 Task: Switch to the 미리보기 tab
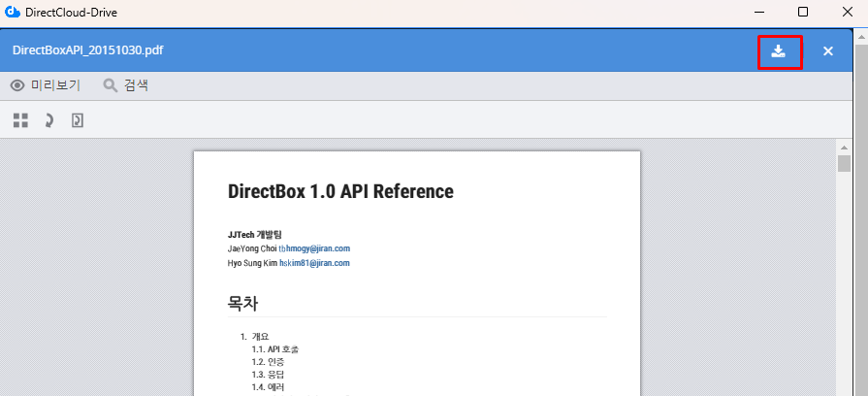coord(55,85)
